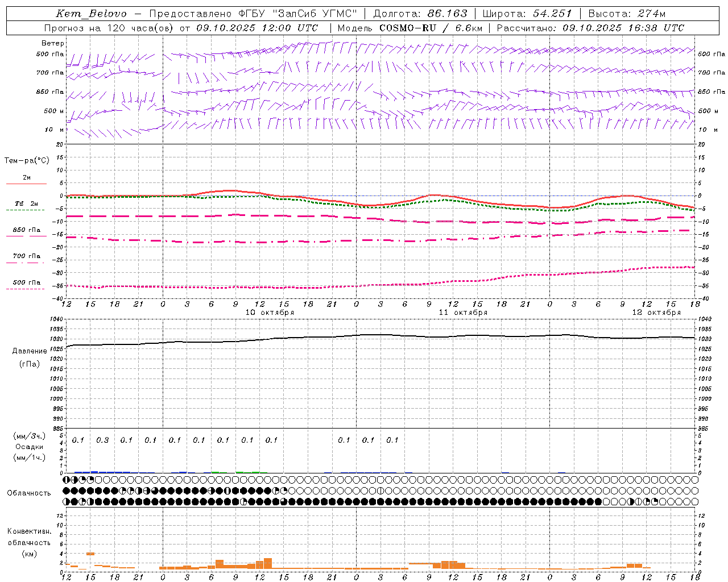The width and height of the screenshot is (728, 582).
Task: Select the computed time 09.10.2025 16:38 UTC
Action: point(623,28)
